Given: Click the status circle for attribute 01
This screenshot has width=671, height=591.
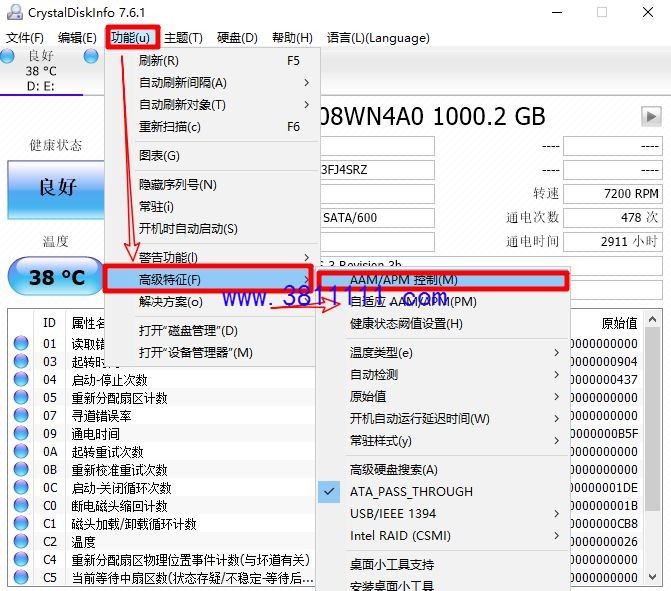Looking at the screenshot, I should point(21,343).
